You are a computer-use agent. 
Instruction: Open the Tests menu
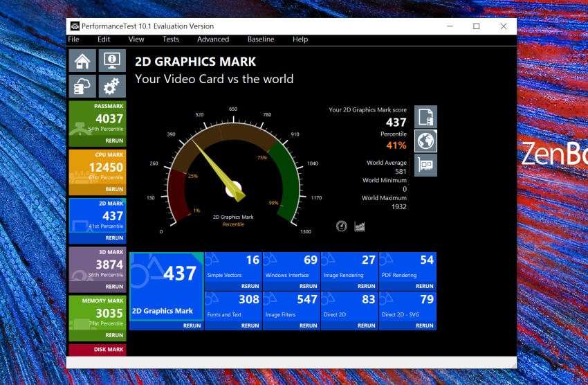pos(171,39)
